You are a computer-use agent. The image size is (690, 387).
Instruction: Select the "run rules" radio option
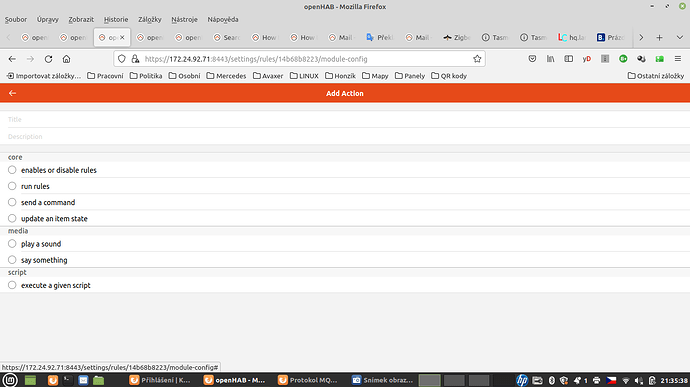tap(12, 186)
